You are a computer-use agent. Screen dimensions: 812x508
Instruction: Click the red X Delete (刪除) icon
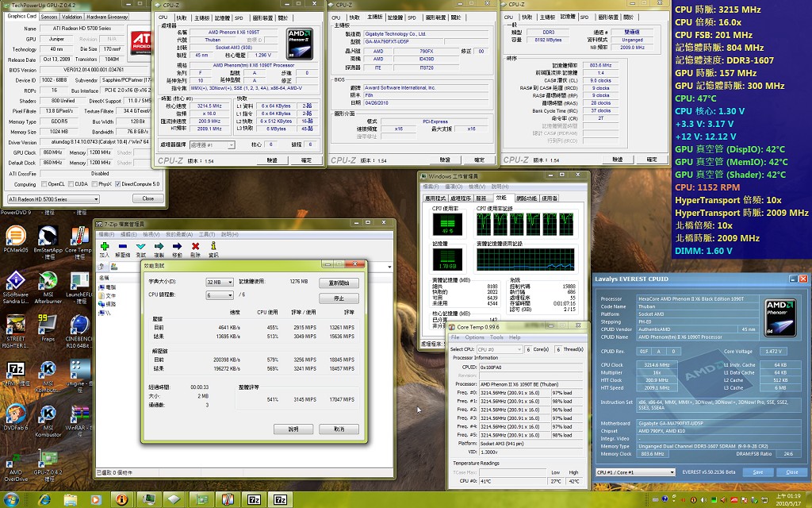[195, 246]
